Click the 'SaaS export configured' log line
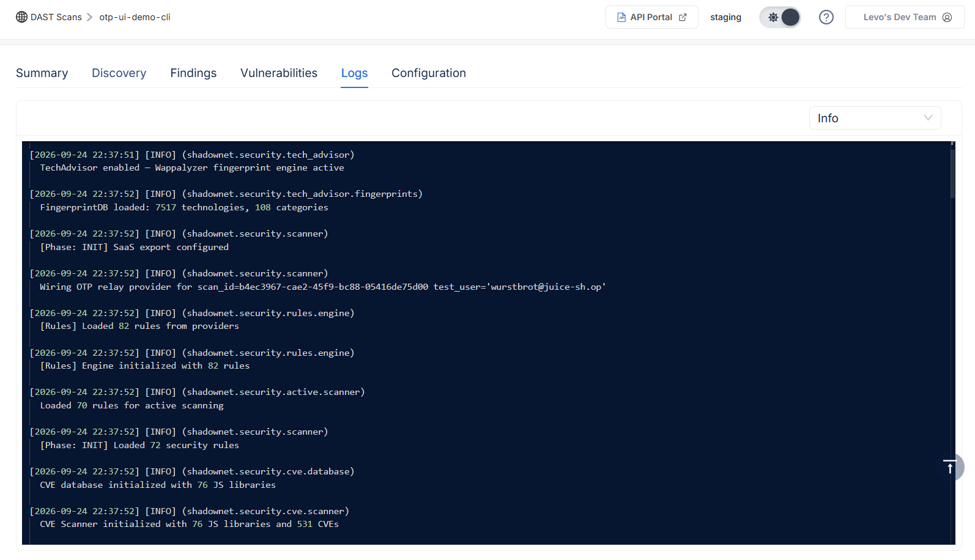The image size is (975, 560). tap(135, 248)
